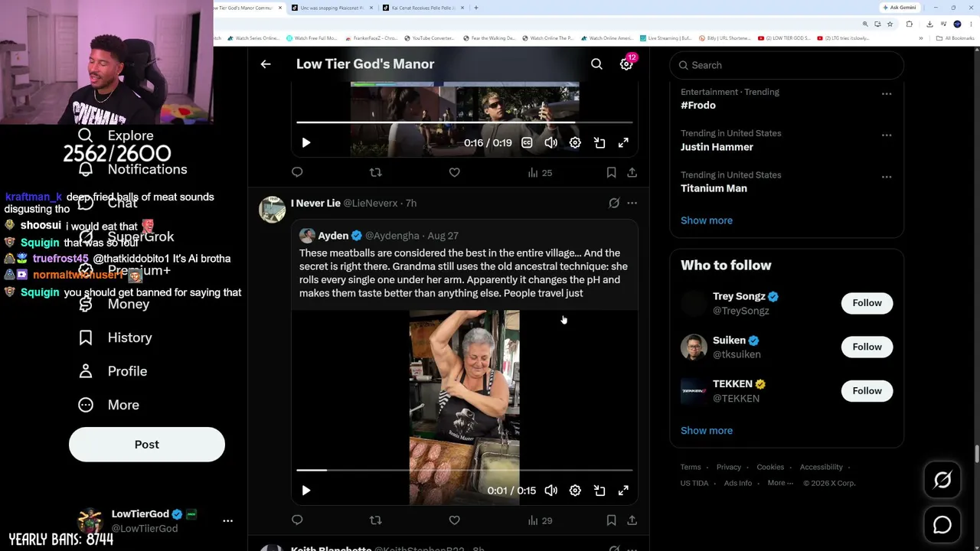This screenshot has height=551, width=980.
Task: Show more trending topics
Action: 707,220
